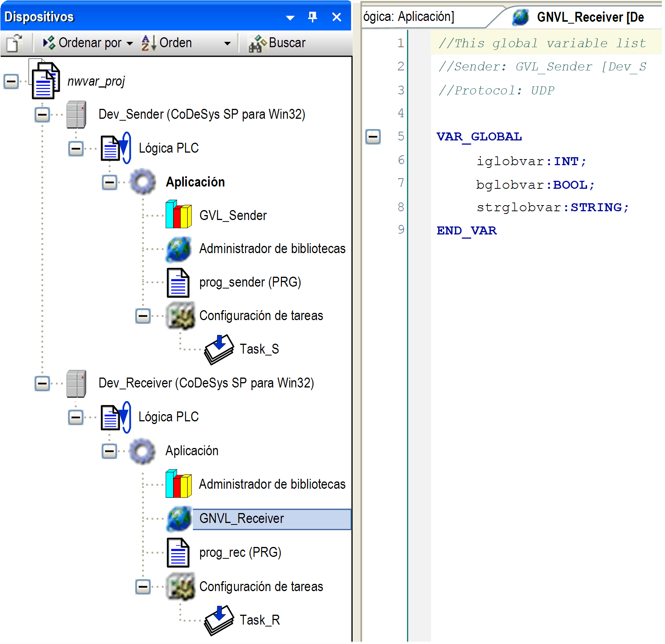This screenshot has height=644, width=665.
Task: Click the new item icon in toolbar
Action: point(14,43)
